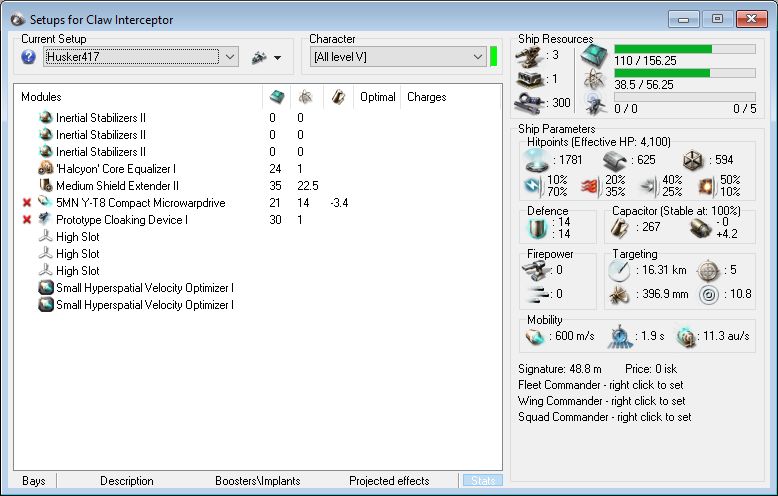
Task: Open the Current Setup dropdown showing Husker417
Action: [141, 57]
